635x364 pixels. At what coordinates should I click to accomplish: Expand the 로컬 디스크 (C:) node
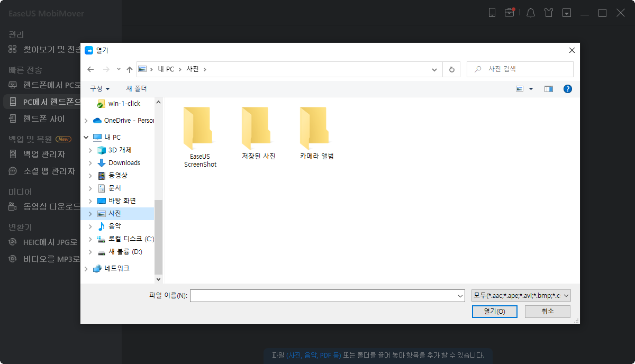click(90, 239)
